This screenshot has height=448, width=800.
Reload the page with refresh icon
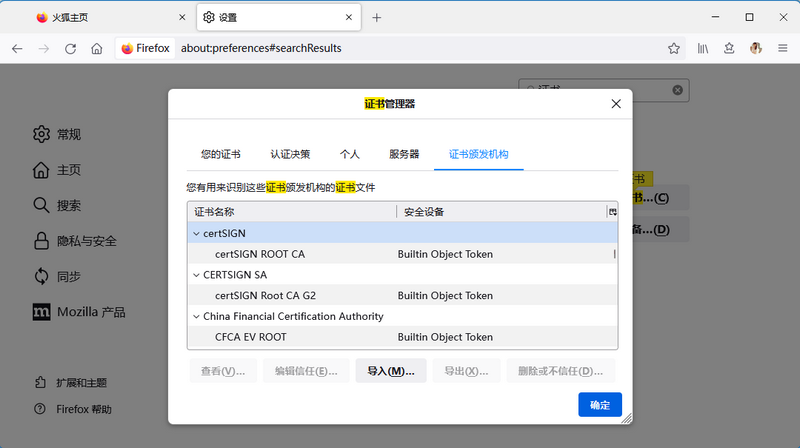(70, 48)
